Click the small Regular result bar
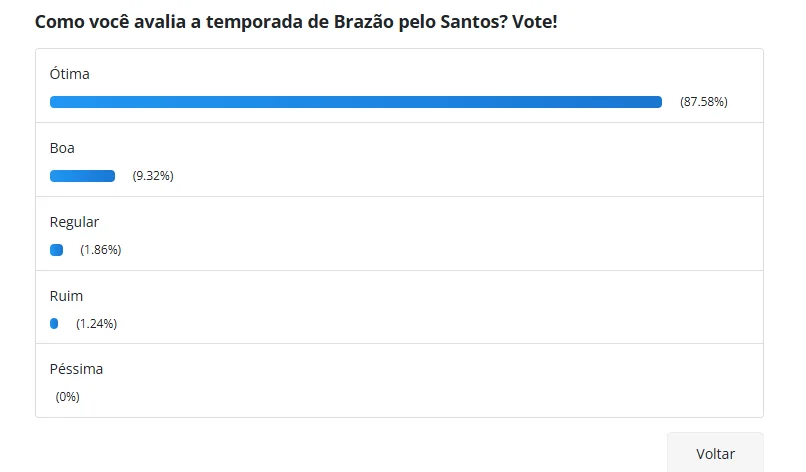The height and width of the screenshot is (472, 806). [57, 250]
